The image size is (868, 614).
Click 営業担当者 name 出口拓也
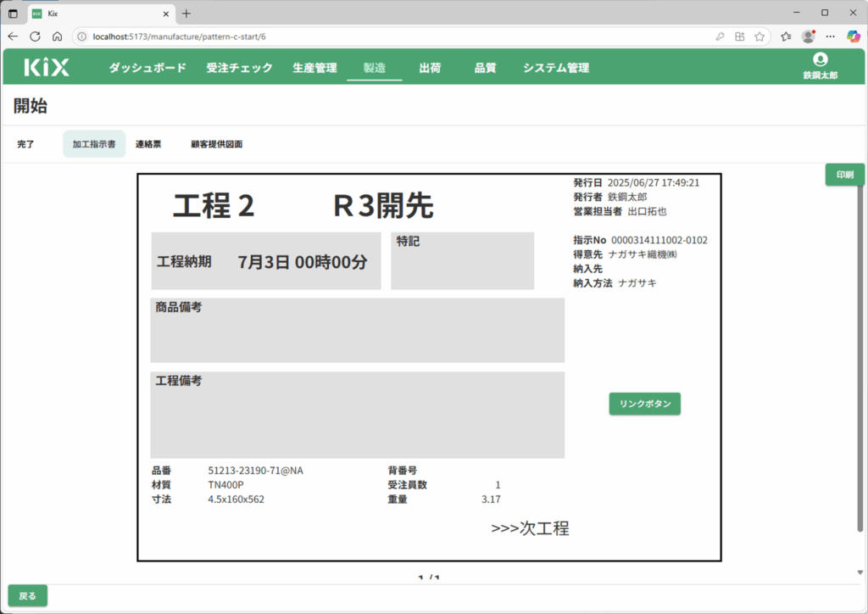coord(647,211)
